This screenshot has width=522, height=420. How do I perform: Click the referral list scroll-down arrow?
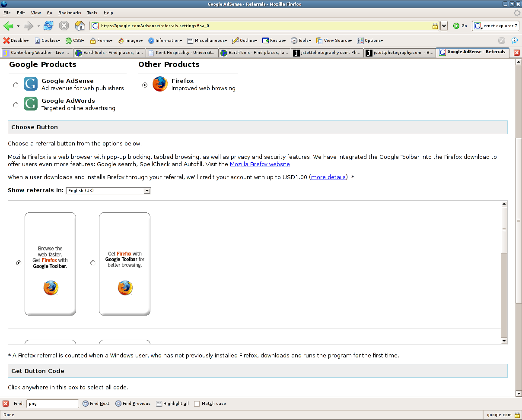[x=504, y=341]
